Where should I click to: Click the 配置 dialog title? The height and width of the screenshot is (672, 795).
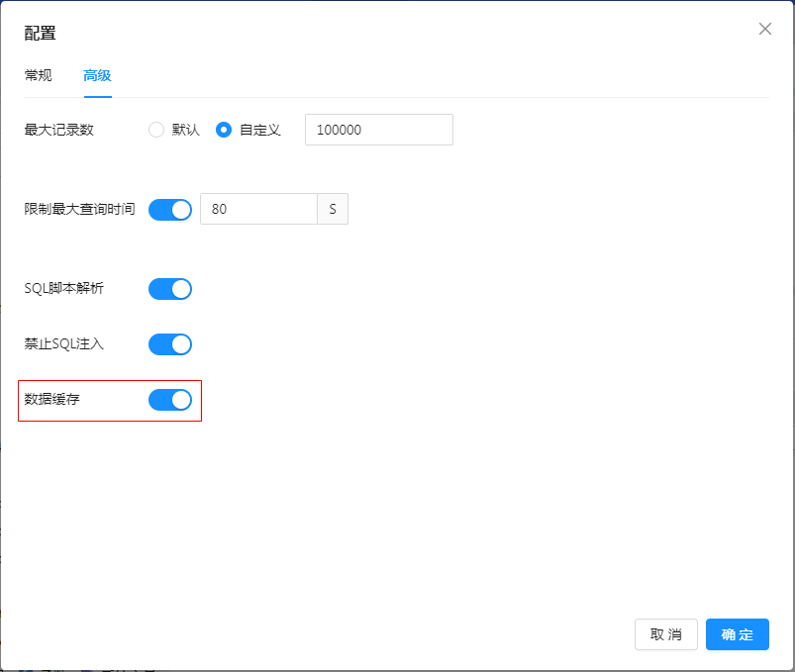pyautogui.click(x=41, y=33)
